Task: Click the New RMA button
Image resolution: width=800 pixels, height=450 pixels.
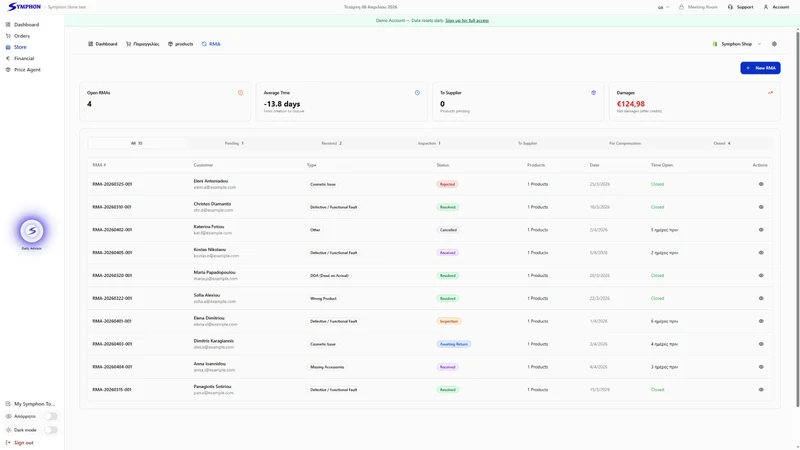Action: tap(760, 68)
